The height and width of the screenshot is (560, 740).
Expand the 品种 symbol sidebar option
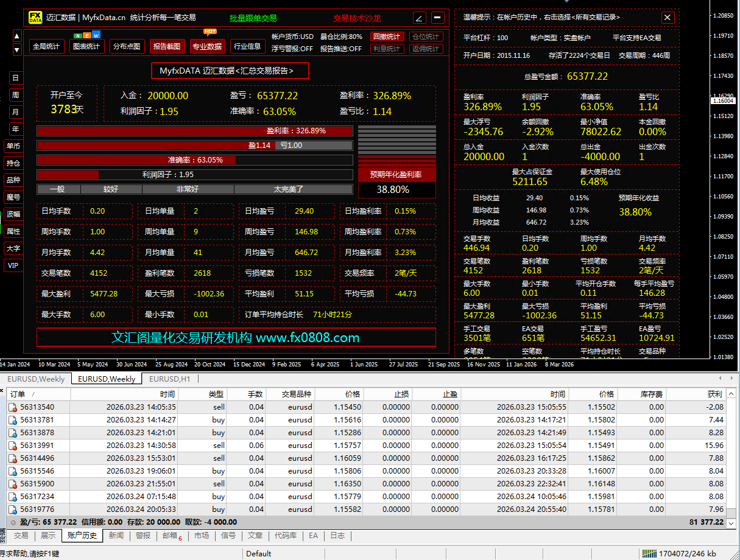pyautogui.click(x=13, y=180)
